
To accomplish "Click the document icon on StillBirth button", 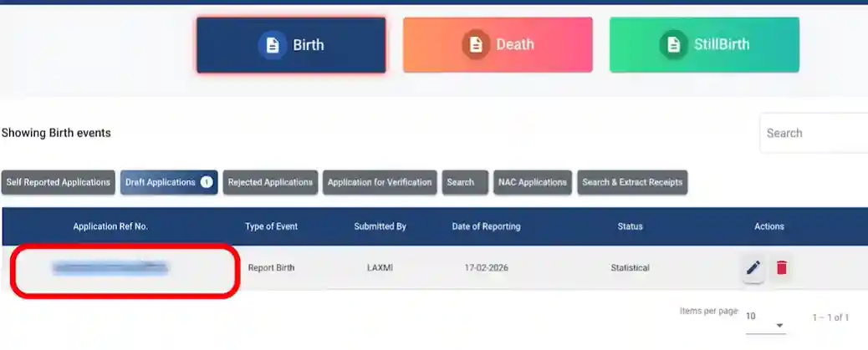I will click(x=673, y=45).
